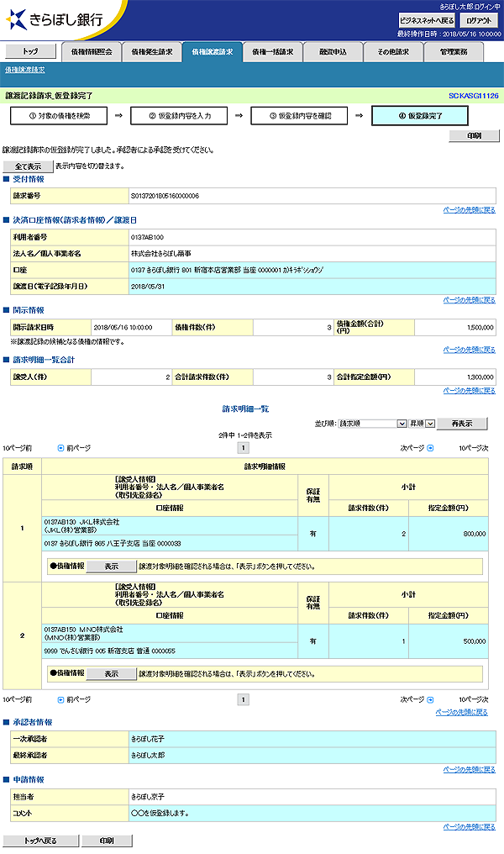This screenshot has height=854, width=504.
Task: Click user number 0137AB100
Action: (x=147, y=238)
